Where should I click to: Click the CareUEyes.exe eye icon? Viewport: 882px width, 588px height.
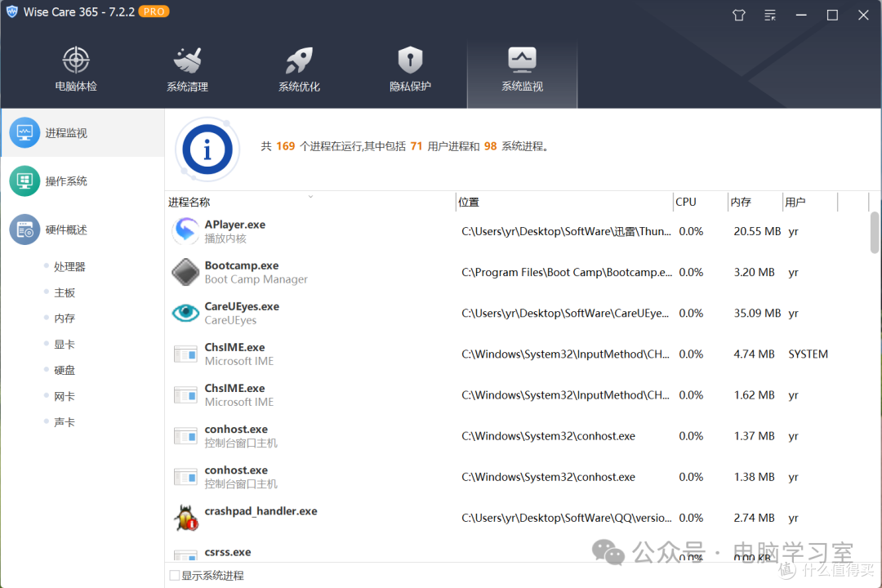tap(185, 313)
